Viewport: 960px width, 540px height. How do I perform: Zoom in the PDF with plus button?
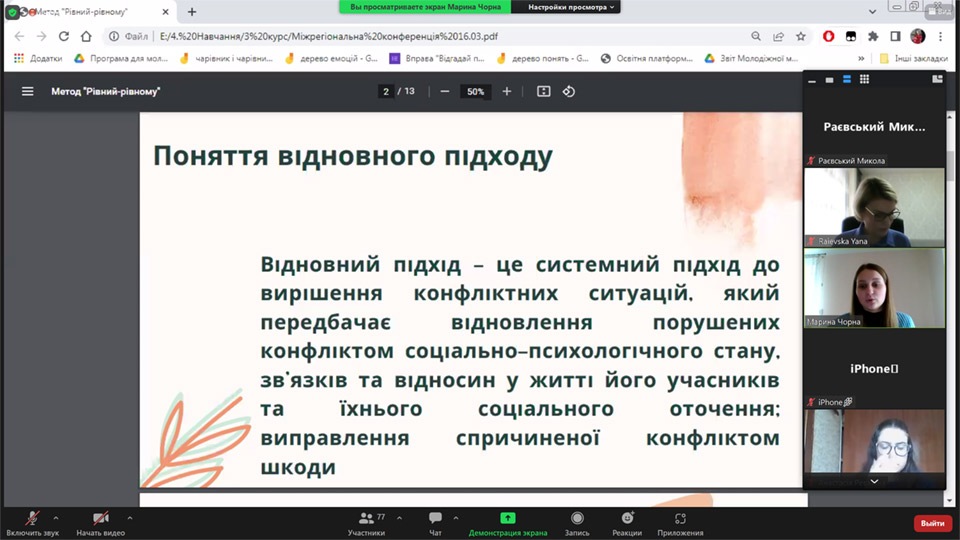507,91
